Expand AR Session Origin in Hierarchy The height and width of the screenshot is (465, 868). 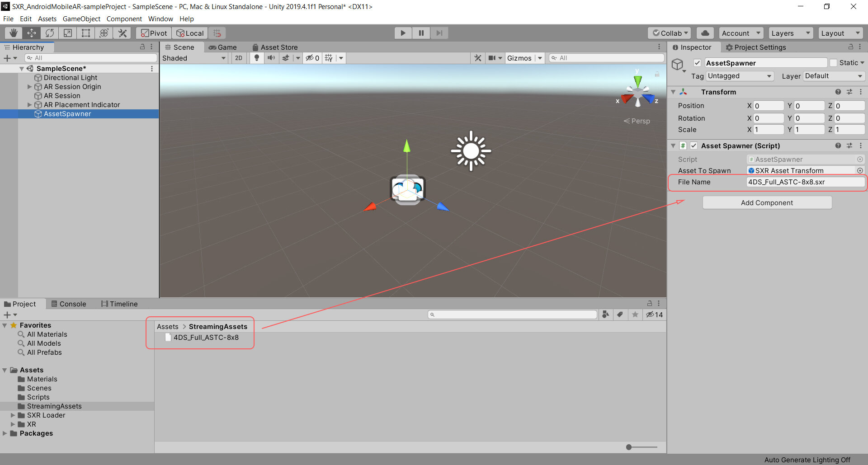pos(30,86)
